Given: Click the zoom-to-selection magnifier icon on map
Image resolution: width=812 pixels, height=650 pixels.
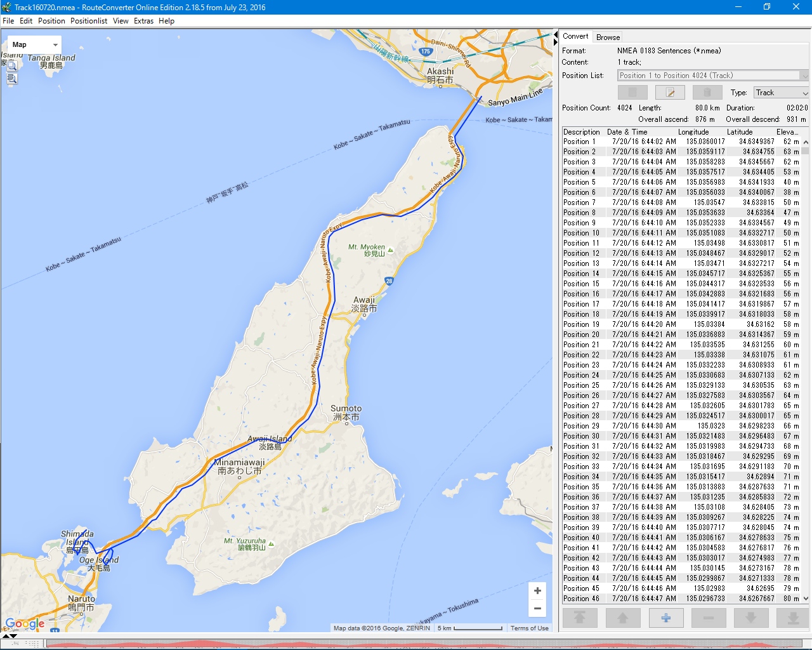Looking at the screenshot, I should pos(11,65).
